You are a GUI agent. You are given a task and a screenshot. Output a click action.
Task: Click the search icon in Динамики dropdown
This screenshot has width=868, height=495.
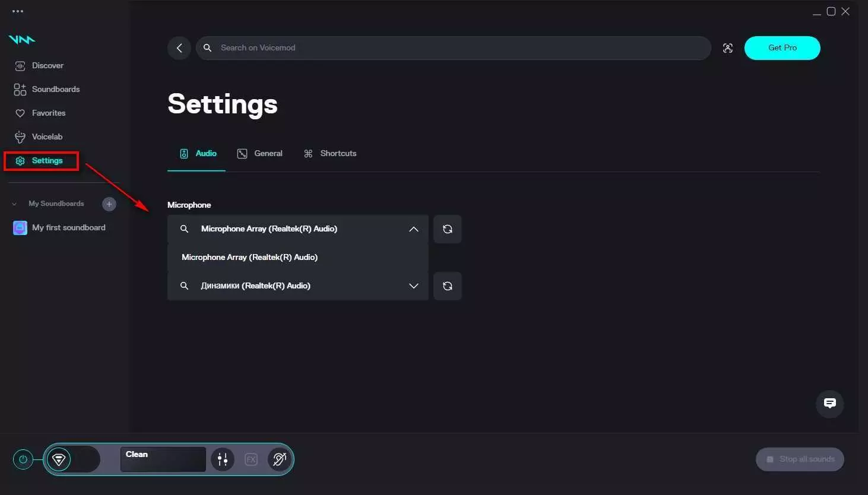(184, 286)
